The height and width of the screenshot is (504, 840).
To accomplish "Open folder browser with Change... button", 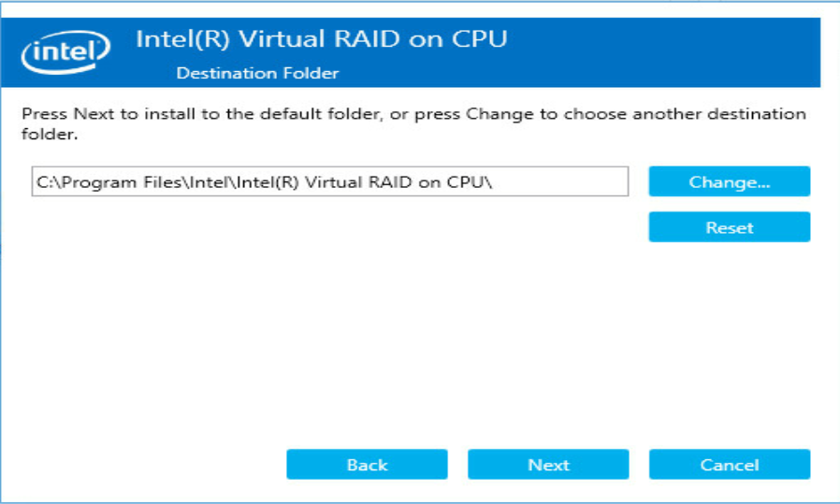I will coord(729,181).
